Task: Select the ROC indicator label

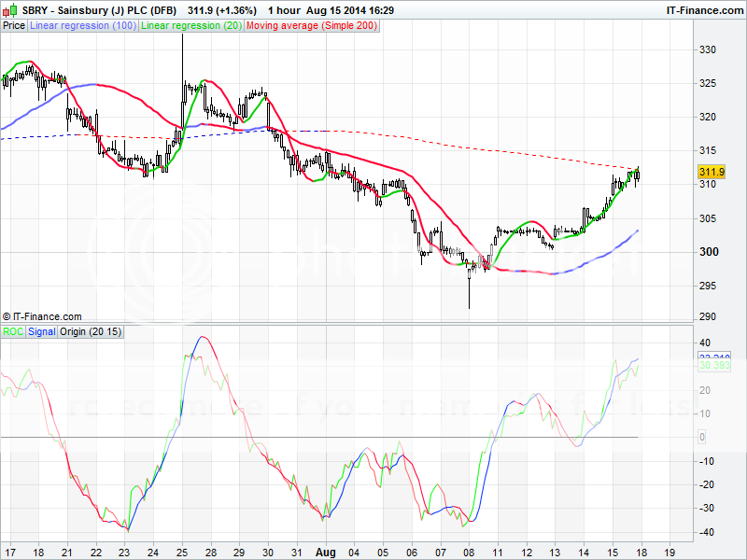Action: (x=13, y=332)
